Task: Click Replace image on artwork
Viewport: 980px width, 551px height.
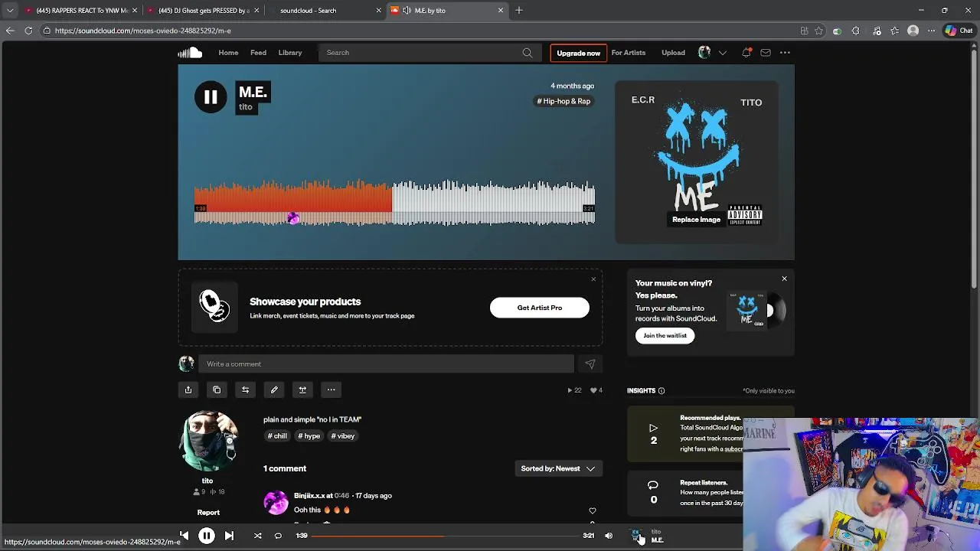Action: [x=696, y=220]
